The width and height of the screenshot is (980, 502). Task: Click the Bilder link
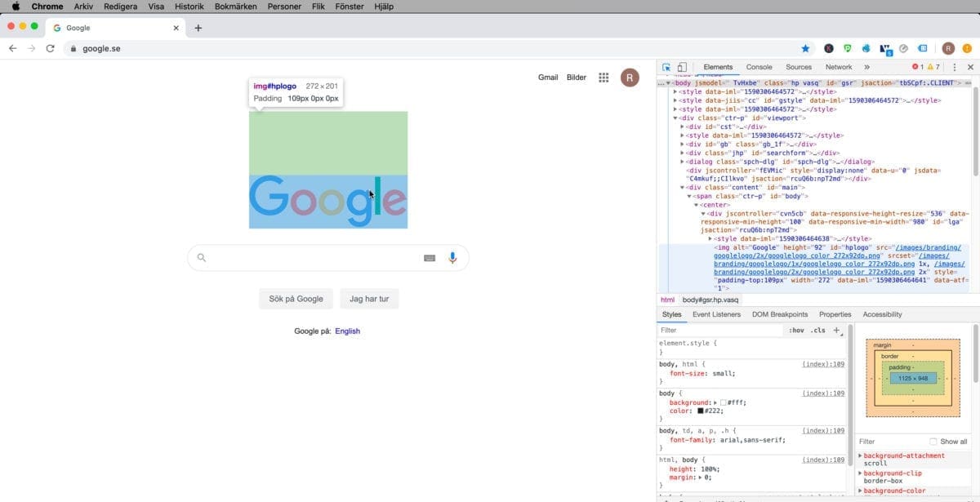tap(577, 78)
